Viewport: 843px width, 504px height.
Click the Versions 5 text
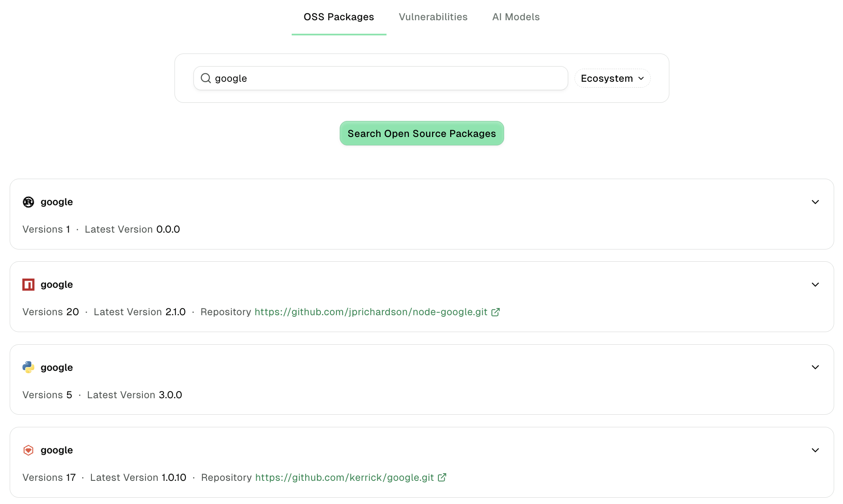click(x=47, y=395)
